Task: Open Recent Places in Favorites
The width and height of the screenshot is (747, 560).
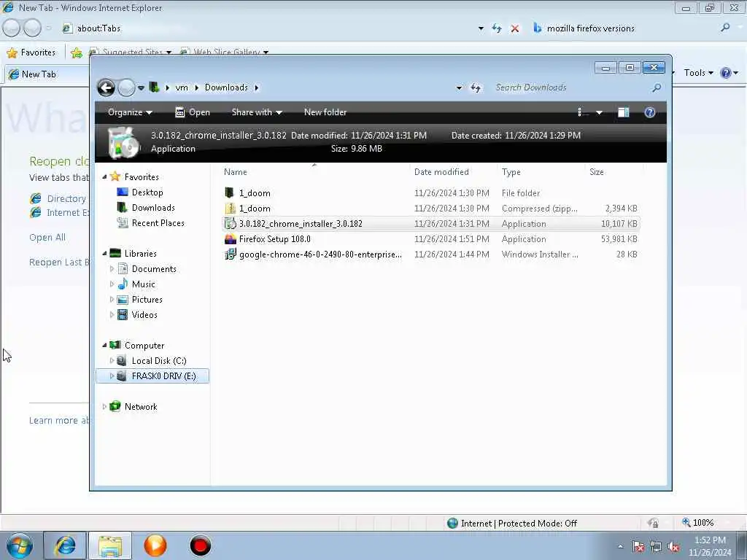Action: (x=158, y=223)
